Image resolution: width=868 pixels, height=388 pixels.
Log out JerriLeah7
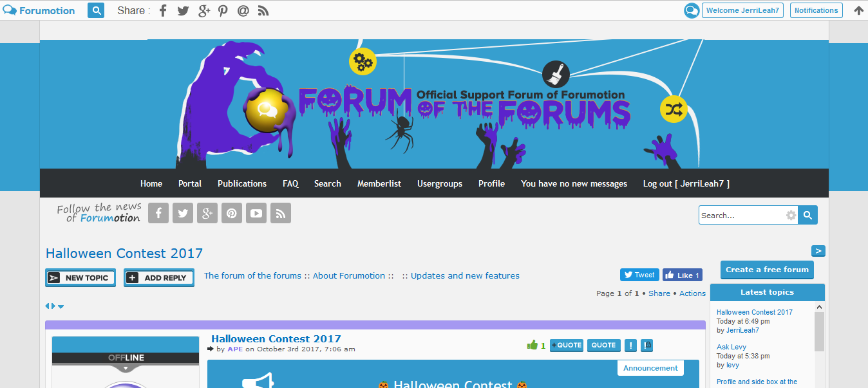(686, 183)
